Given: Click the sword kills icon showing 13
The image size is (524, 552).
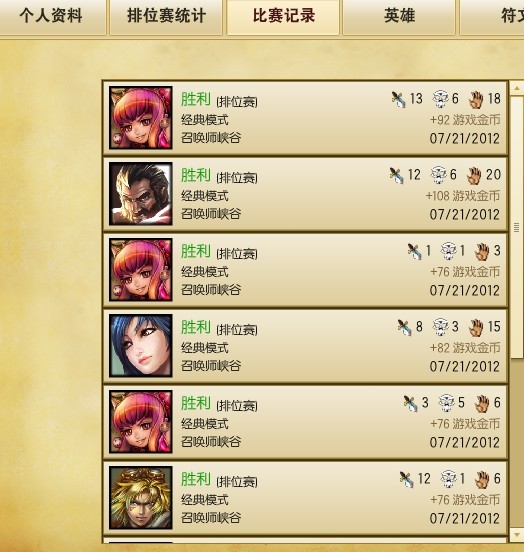Looking at the screenshot, I should coord(399,99).
